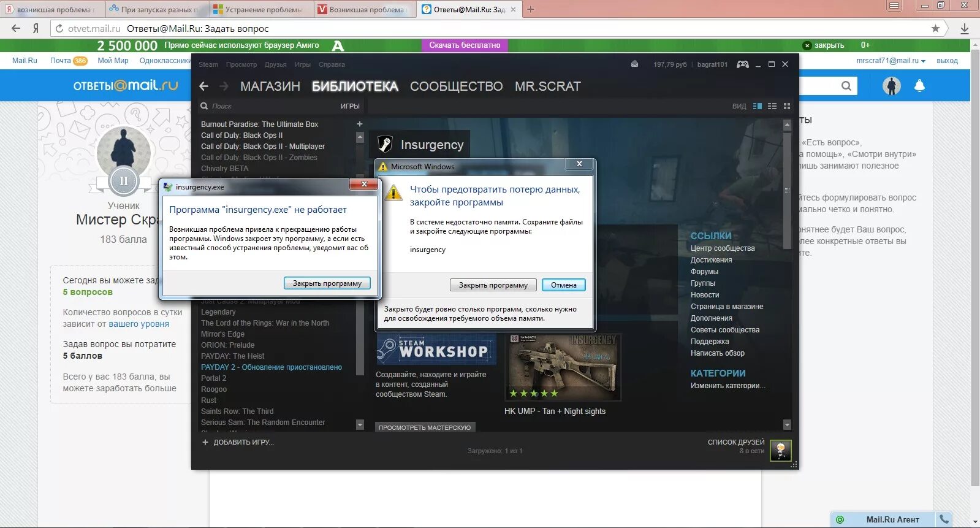Open Достижения link

712,260
